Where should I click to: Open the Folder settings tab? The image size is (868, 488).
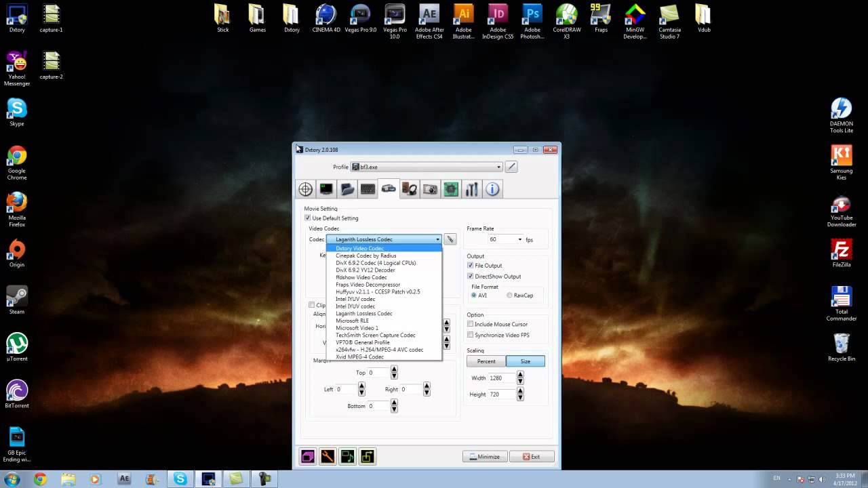click(347, 189)
